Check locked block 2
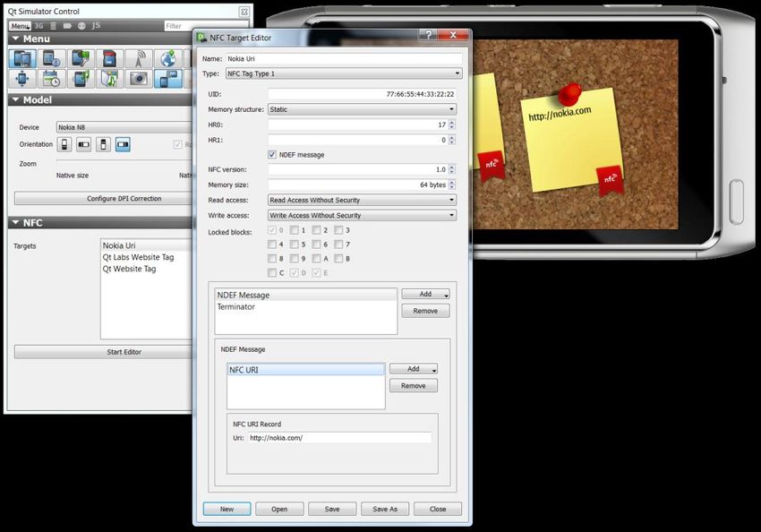The height and width of the screenshot is (532, 761). click(316, 230)
